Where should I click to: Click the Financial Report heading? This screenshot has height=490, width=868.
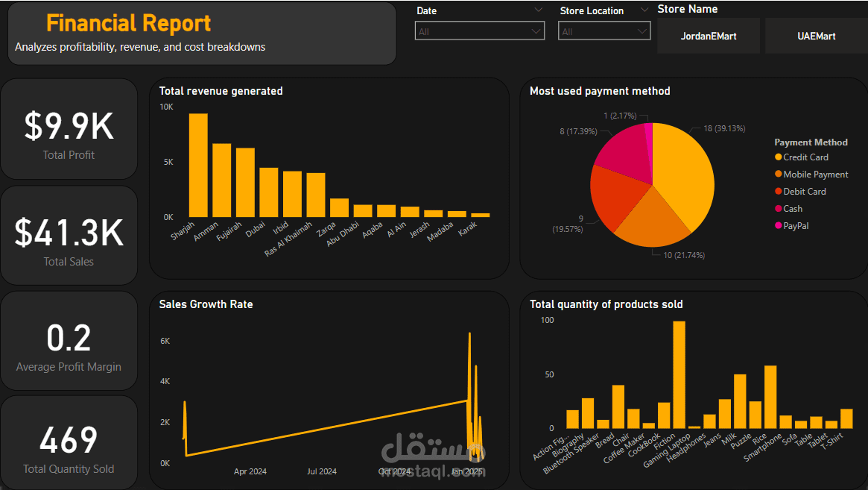click(128, 23)
